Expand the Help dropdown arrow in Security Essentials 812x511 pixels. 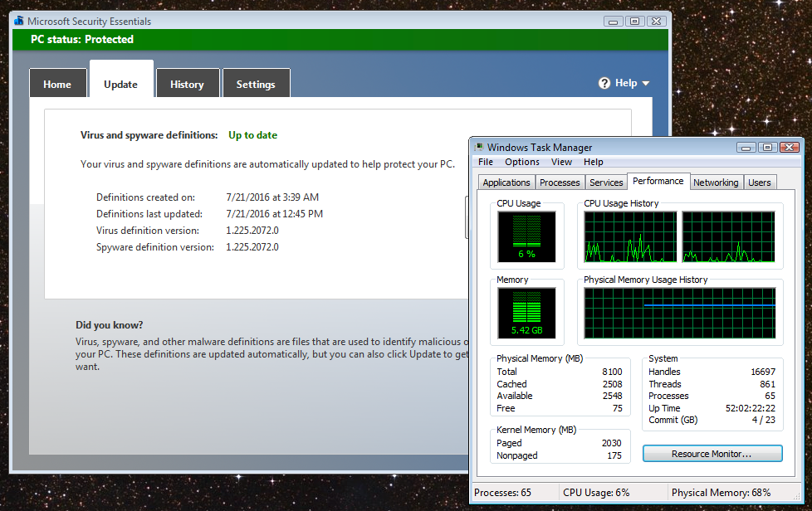coord(645,83)
